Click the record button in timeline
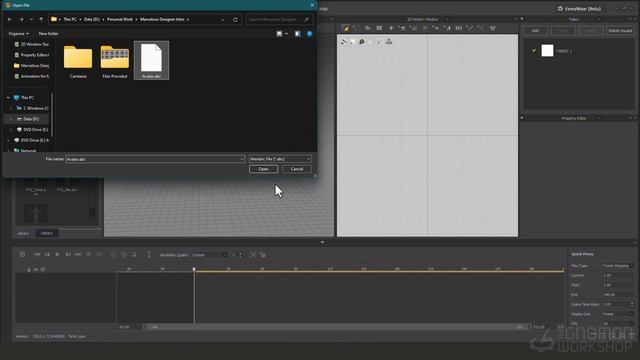Screen dimensions: 640x360 [22, 254]
